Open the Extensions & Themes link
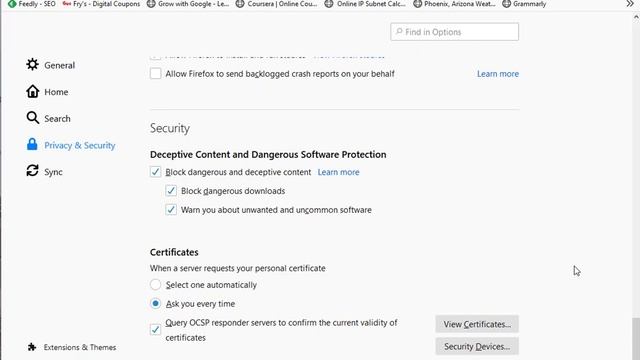Viewport: 640px width, 360px height. [80, 347]
